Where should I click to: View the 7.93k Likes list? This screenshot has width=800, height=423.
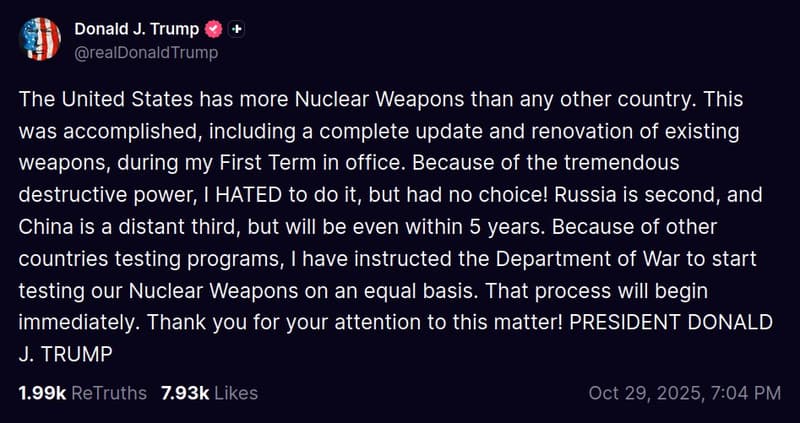pyautogui.click(x=209, y=393)
